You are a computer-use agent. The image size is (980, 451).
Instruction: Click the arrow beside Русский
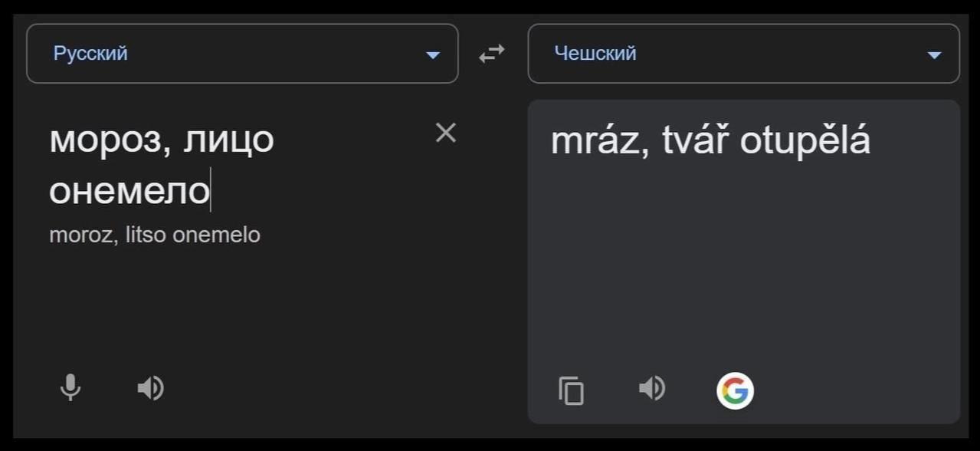[433, 54]
